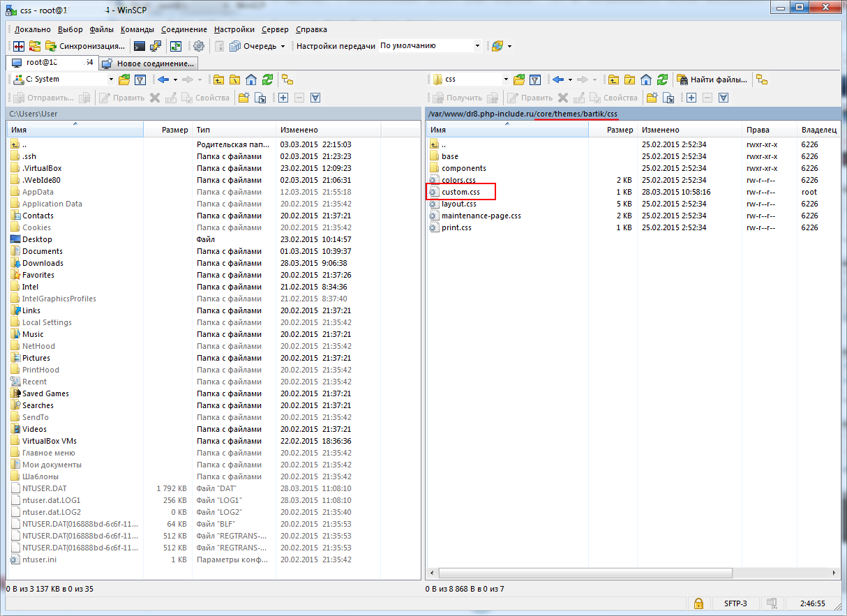Expand local back-history dropdown arrow
Viewport: 847px width, 616px height.
click(x=175, y=80)
